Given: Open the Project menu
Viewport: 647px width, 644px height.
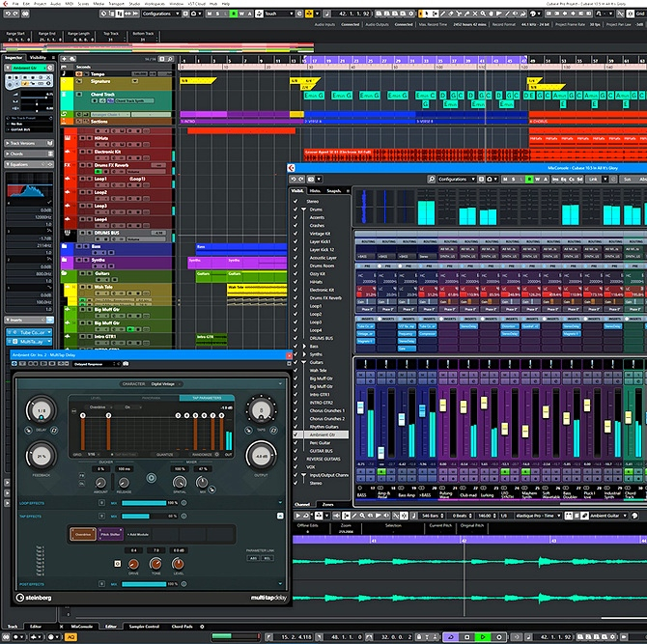Looking at the screenshot, I should [40, 3].
